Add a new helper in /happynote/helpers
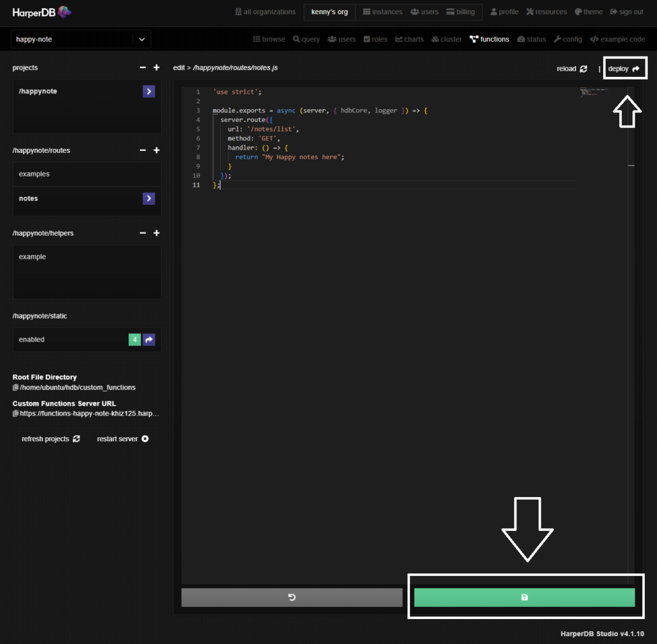This screenshot has height=644, width=657. point(157,233)
